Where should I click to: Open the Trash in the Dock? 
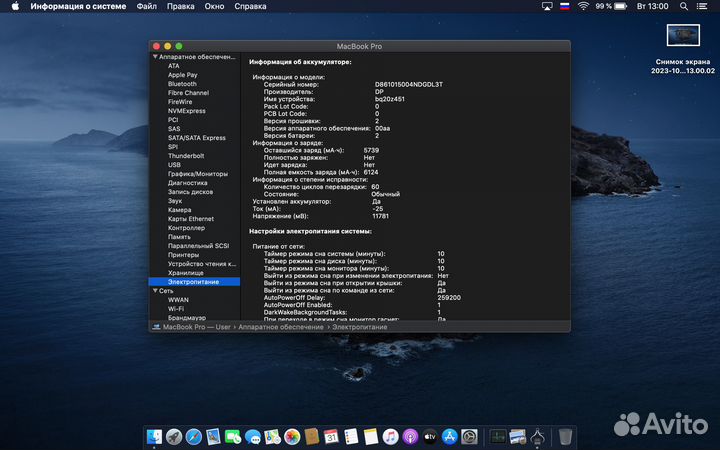[565, 437]
